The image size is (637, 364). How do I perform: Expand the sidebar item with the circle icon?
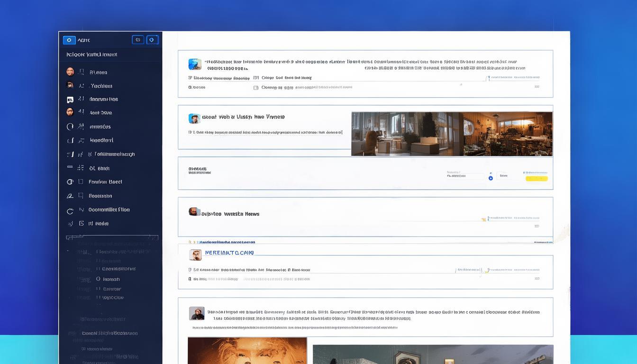[70, 127]
